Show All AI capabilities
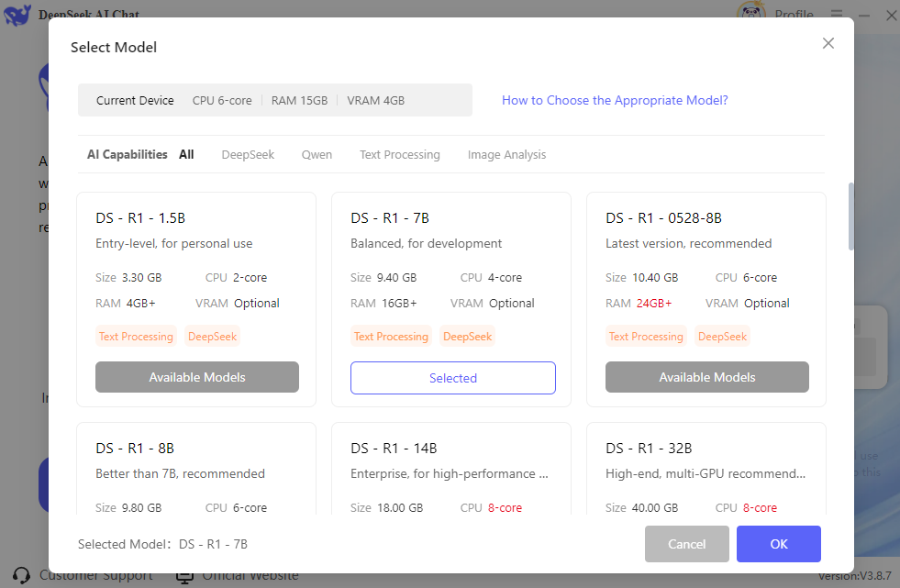The width and height of the screenshot is (900, 588). click(186, 154)
